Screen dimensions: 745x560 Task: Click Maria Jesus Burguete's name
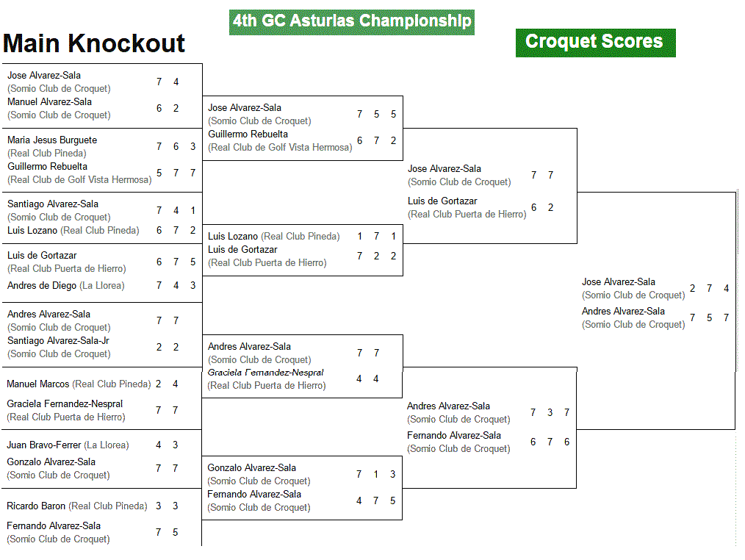[x=52, y=140]
